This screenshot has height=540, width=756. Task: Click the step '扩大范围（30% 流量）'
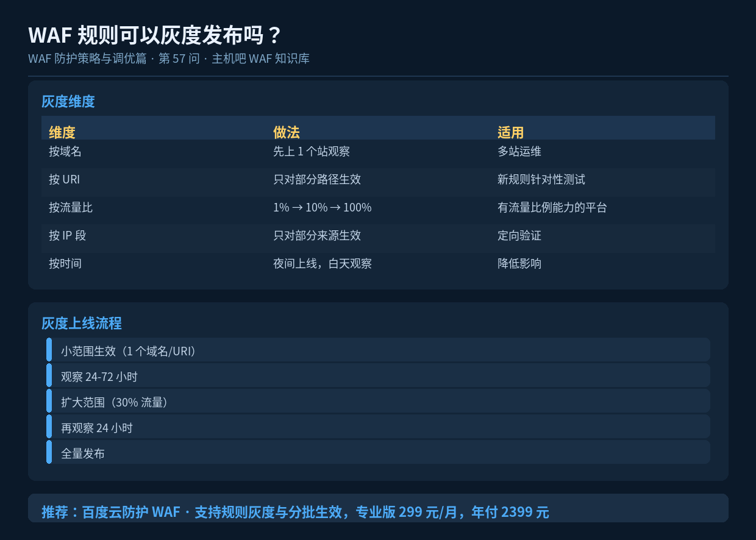pyautogui.click(x=378, y=401)
